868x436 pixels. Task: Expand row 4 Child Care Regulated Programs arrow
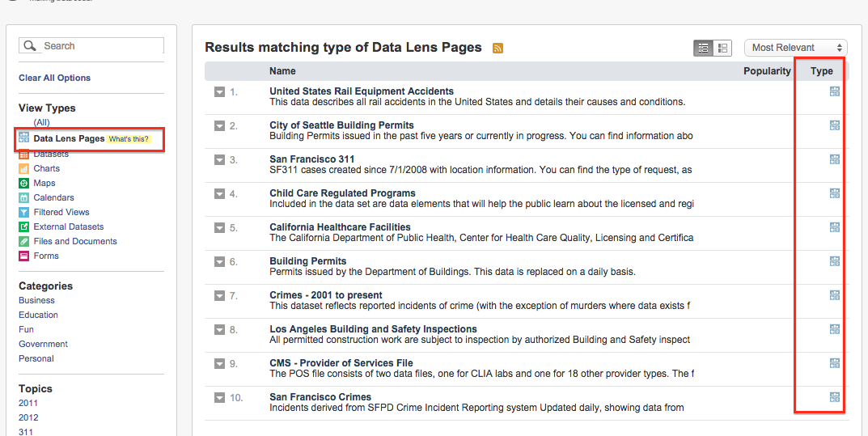click(x=220, y=193)
